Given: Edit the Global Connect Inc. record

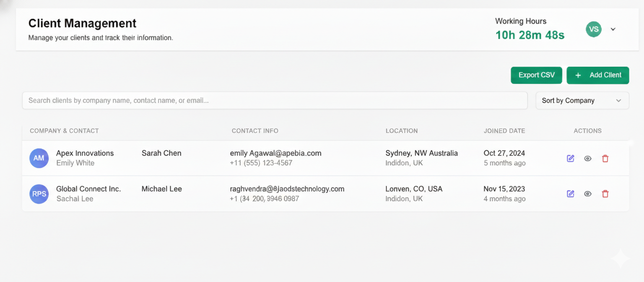Looking at the screenshot, I should point(570,193).
